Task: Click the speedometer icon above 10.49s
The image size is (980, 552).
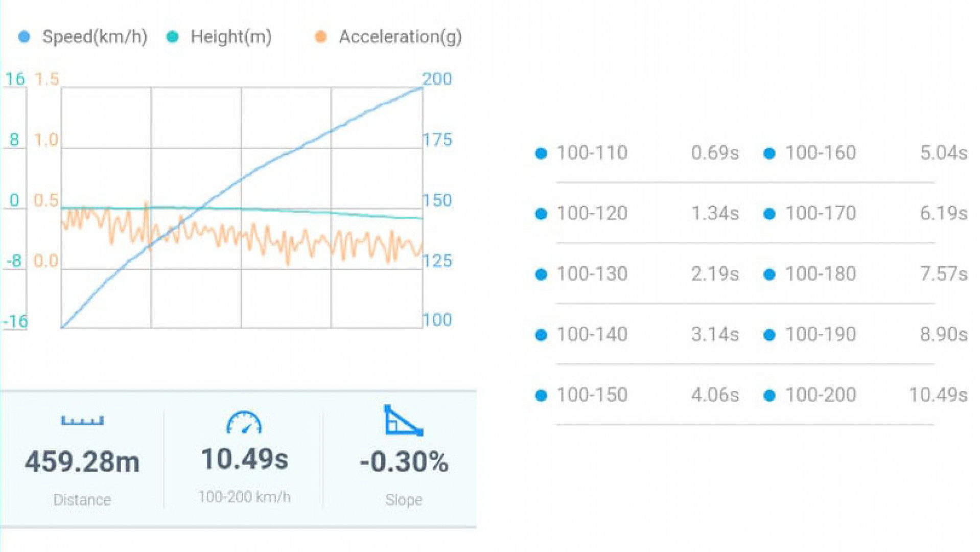Action: (x=244, y=423)
